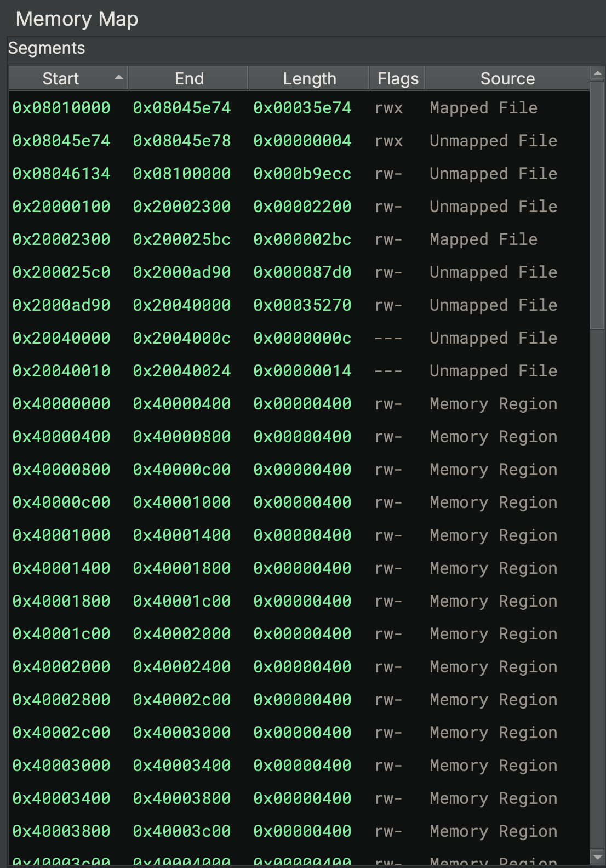Select length value 0x00035e74
This screenshot has height=868, width=606.
tap(302, 108)
